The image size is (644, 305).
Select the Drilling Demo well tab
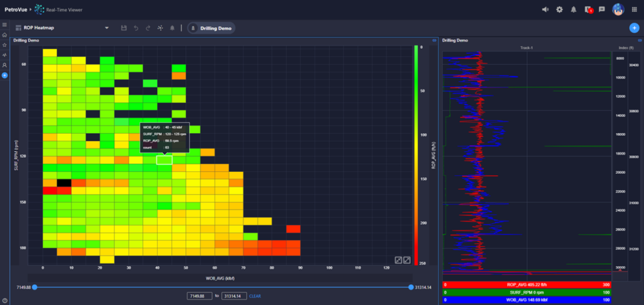(x=212, y=28)
